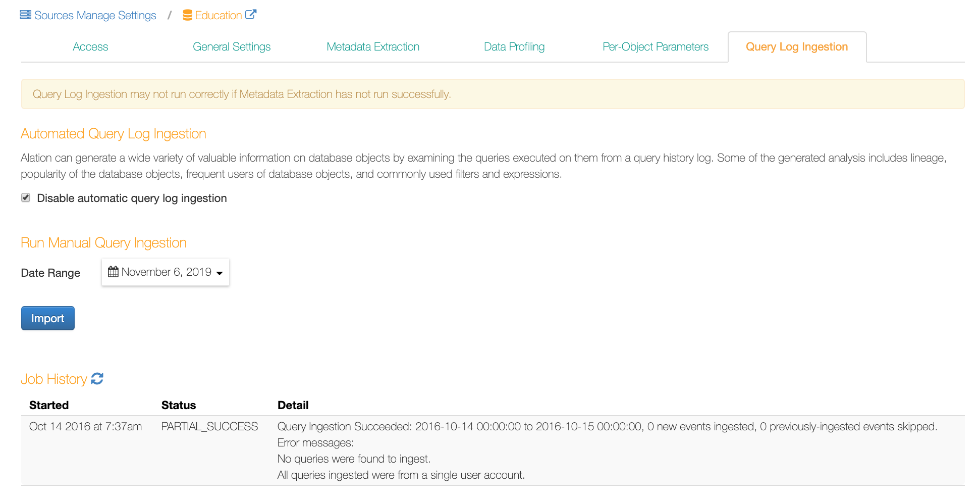Select the Query Log Ingestion tab
980x501 pixels.
(797, 47)
